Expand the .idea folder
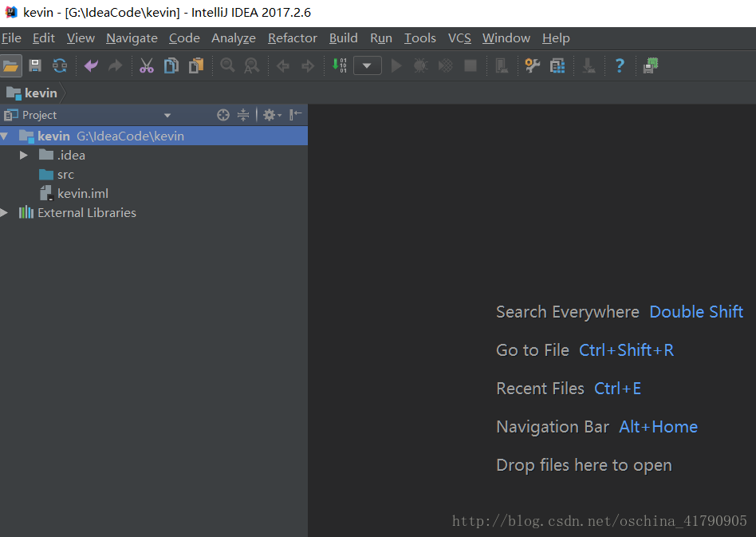 23,155
